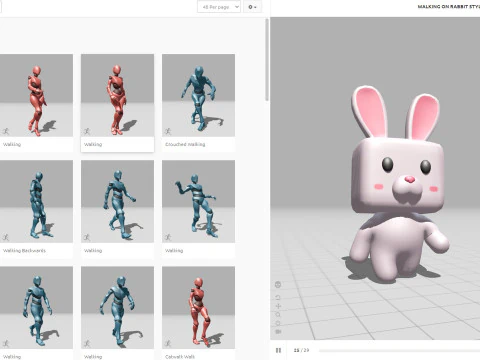The height and width of the screenshot is (360, 480).
Task: Select the Crouched Walking animation thumbnail
Action: 198,95
